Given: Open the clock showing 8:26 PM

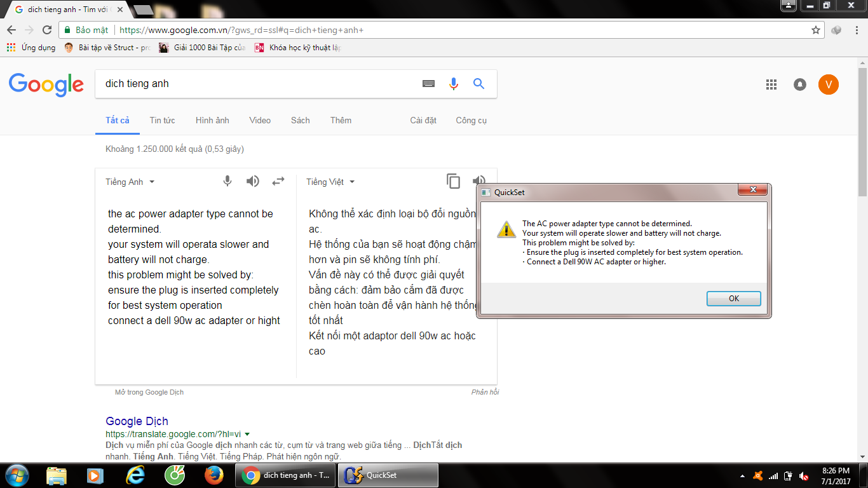Looking at the screenshot, I should [x=836, y=476].
